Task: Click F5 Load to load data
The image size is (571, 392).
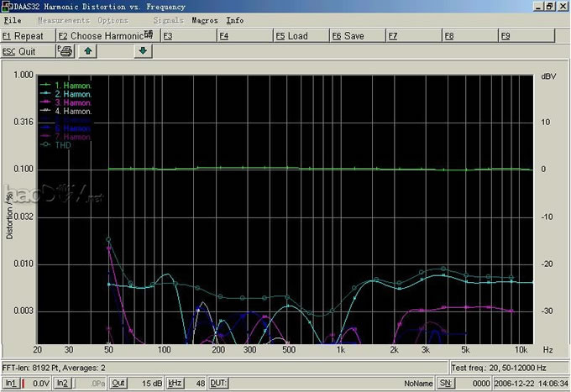Action: (301, 36)
